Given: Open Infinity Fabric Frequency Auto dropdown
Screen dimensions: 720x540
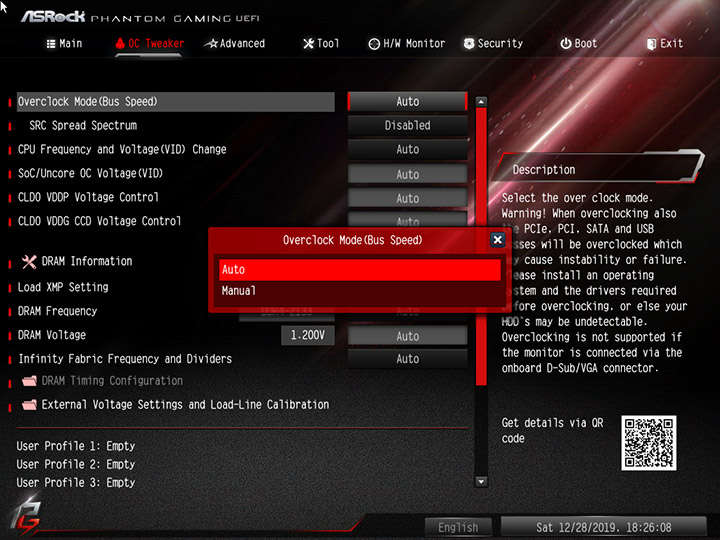Looking at the screenshot, I should pos(407,359).
